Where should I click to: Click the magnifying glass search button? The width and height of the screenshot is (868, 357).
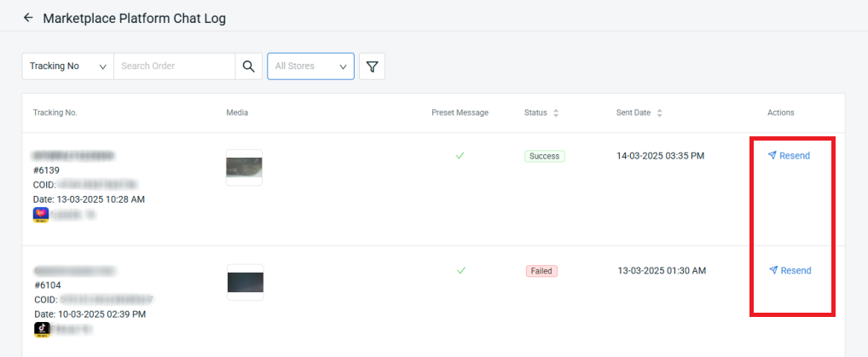[x=248, y=66]
